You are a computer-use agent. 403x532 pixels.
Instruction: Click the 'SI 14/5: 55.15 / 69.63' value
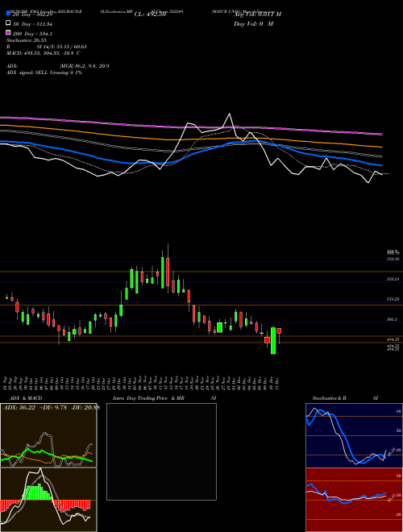pyautogui.click(x=61, y=47)
